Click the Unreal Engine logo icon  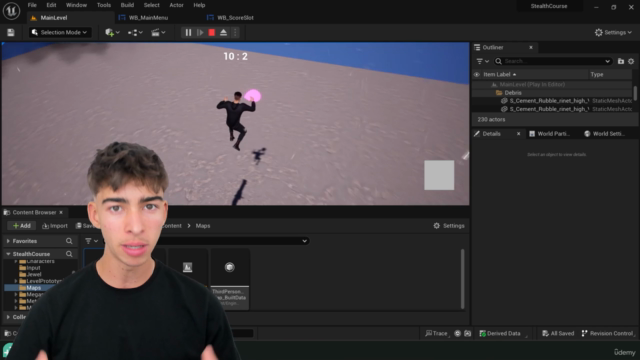click(11, 10)
